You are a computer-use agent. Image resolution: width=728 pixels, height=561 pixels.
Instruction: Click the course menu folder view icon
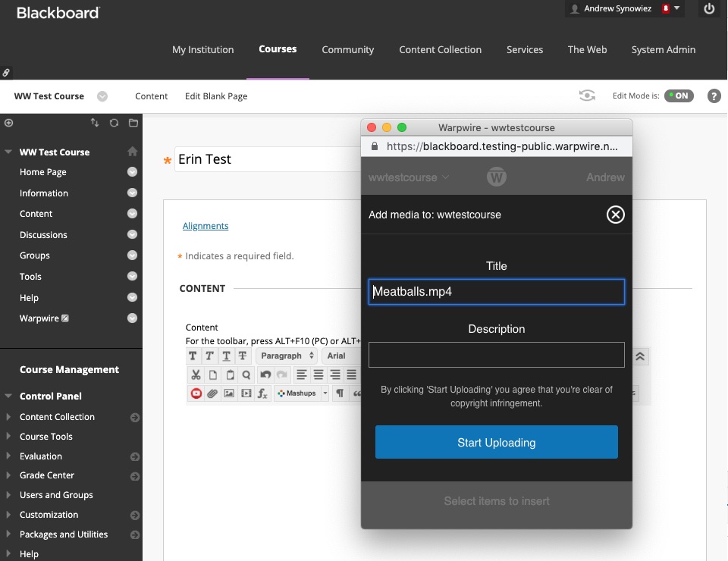pyautogui.click(x=133, y=123)
